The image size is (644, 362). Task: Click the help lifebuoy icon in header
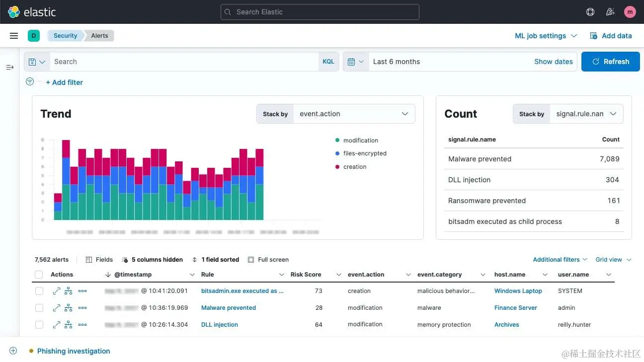[590, 12]
